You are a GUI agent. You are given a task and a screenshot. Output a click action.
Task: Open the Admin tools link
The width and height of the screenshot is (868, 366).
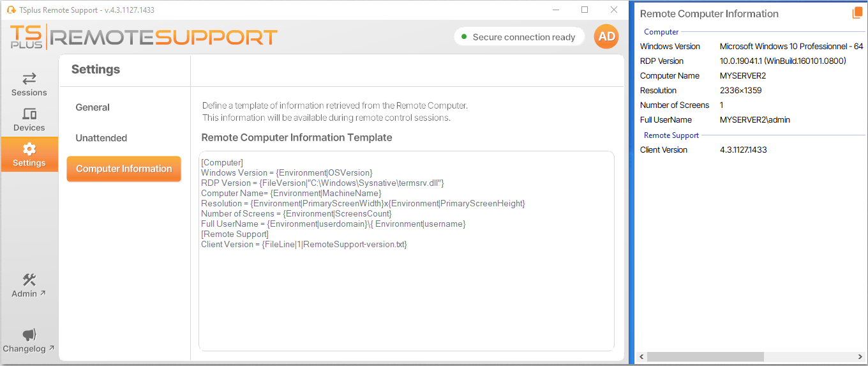pyautogui.click(x=29, y=286)
